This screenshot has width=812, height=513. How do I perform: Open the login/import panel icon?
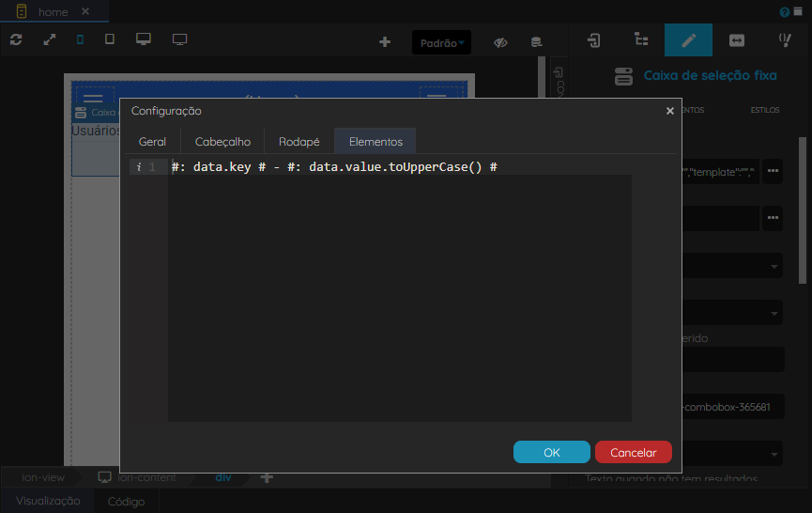click(x=594, y=39)
